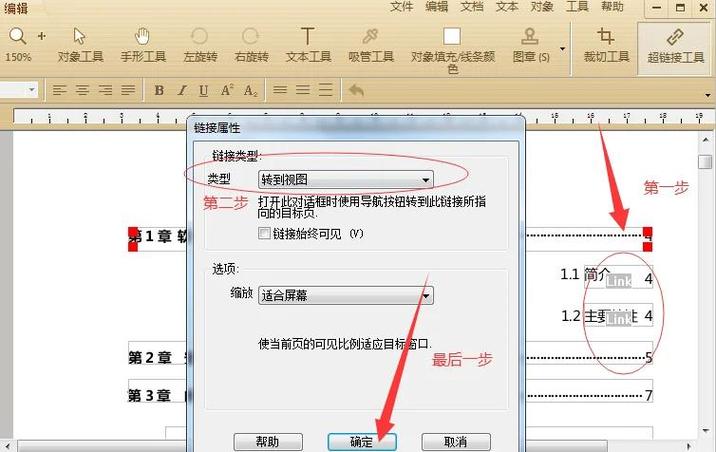This screenshot has width=716, height=452.
Task: Click page number 7 in contents
Action: click(x=648, y=395)
